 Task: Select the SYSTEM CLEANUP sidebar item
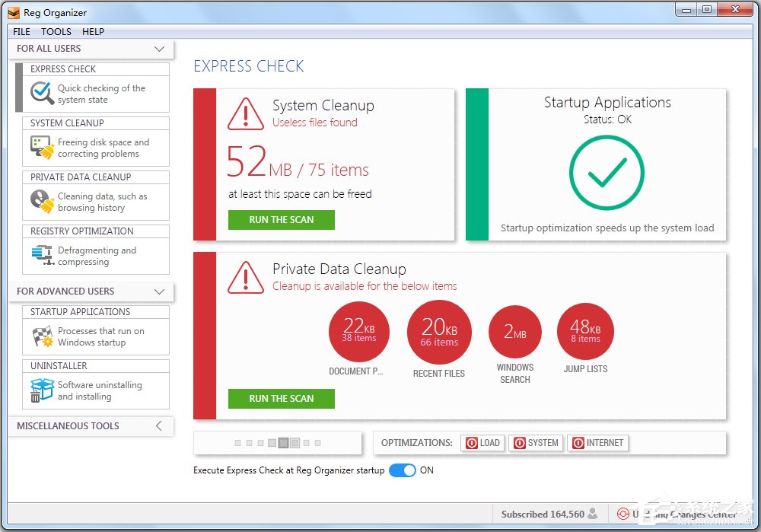pos(96,142)
